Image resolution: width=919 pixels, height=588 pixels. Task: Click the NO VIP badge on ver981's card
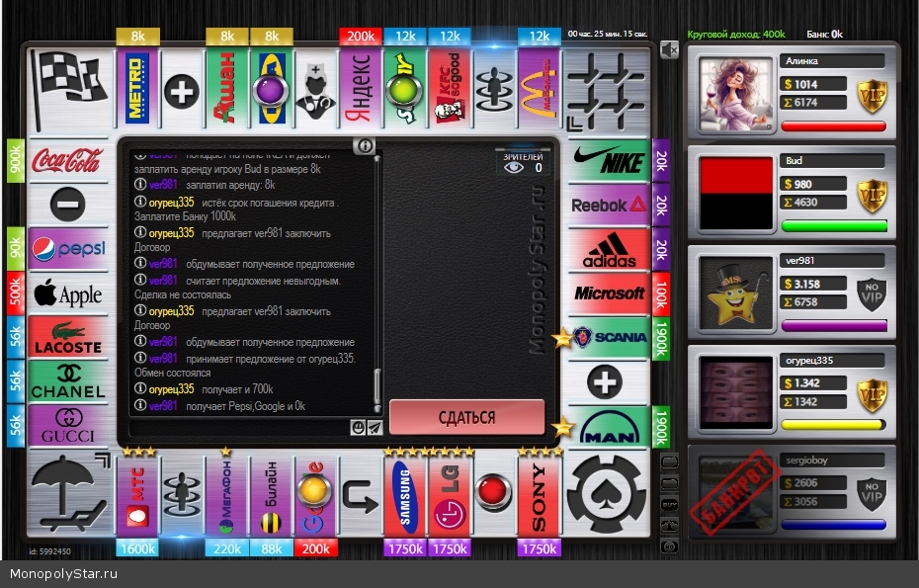click(x=872, y=294)
